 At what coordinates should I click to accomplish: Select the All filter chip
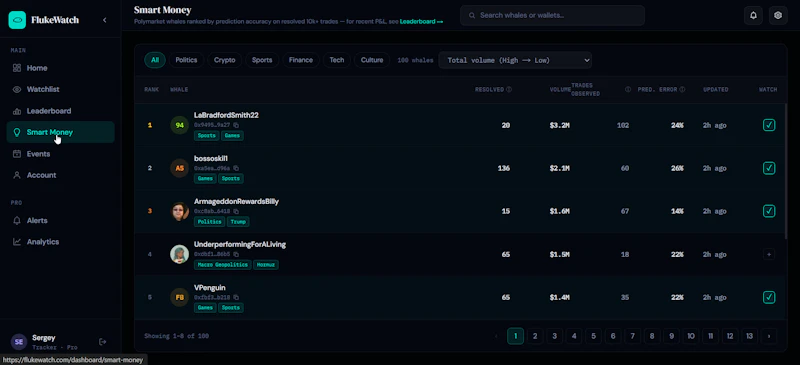(x=155, y=60)
